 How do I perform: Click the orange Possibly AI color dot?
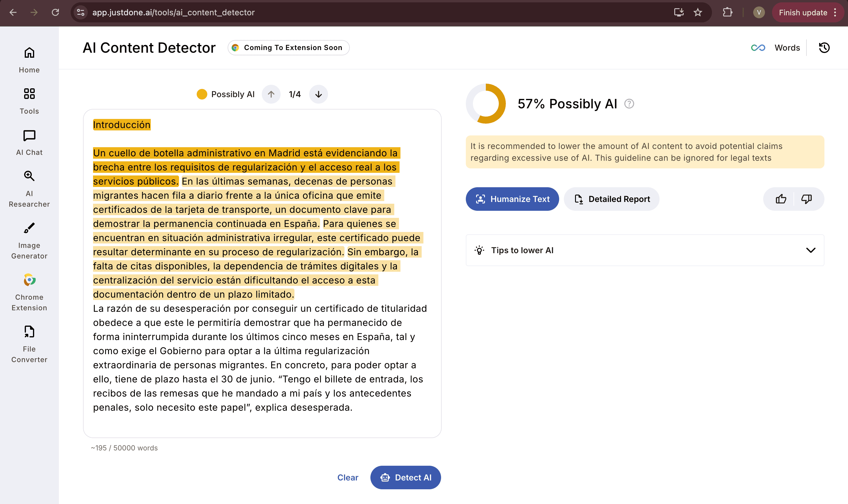202,94
